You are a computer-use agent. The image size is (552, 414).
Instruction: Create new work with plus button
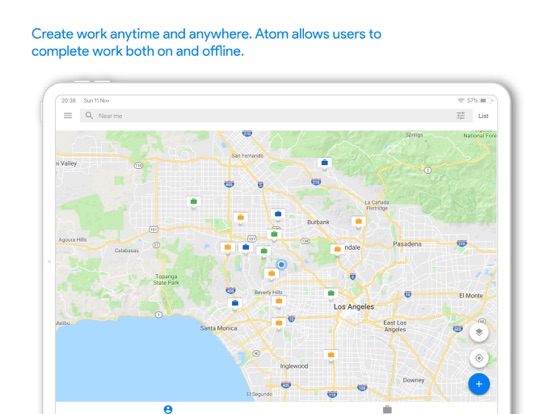coord(479,384)
